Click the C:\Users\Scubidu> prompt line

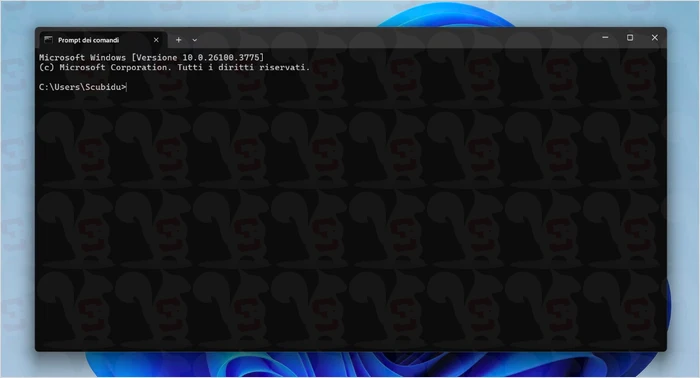point(83,87)
